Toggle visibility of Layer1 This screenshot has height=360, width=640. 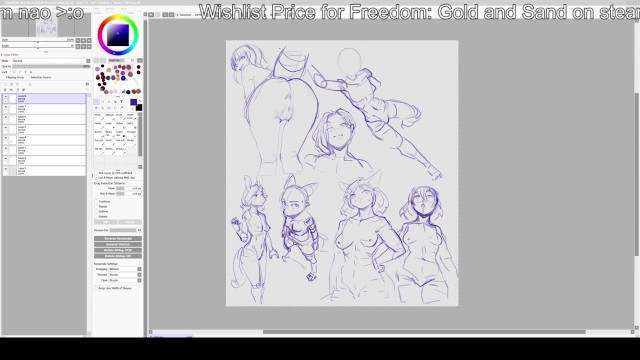click(x=5, y=169)
